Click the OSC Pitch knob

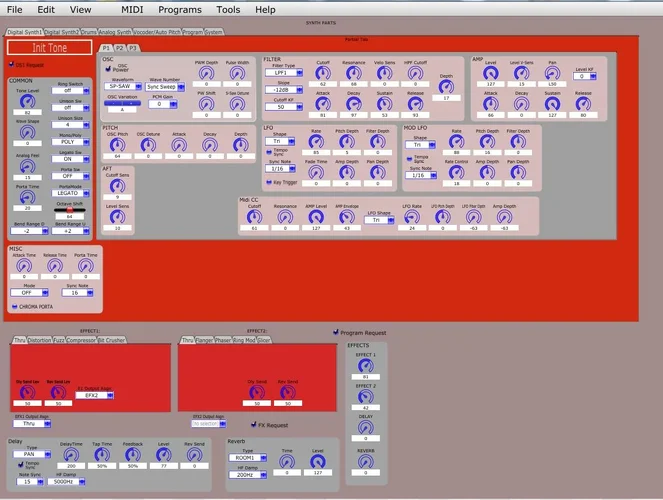[117, 145]
